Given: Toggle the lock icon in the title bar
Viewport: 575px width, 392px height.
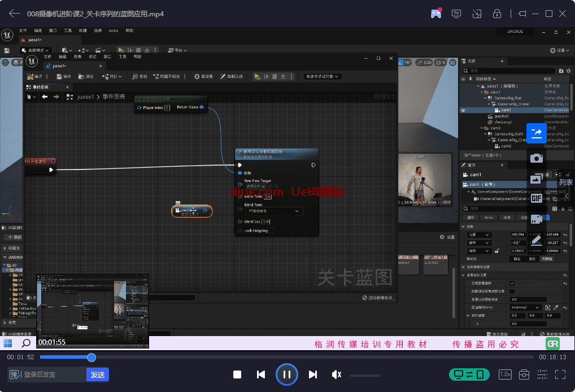Looking at the screenshot, I should 497,14.
